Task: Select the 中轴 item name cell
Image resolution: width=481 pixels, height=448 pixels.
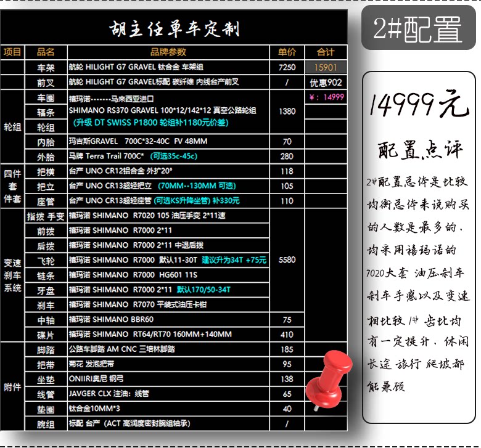Action: tap(46, 320)
